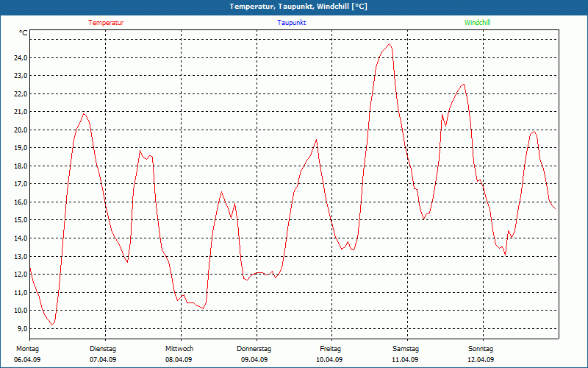Click the Donnerstag day label
The width and height of the screenshot is (588, 368).
pyautogui.click(x=254, y=349)
